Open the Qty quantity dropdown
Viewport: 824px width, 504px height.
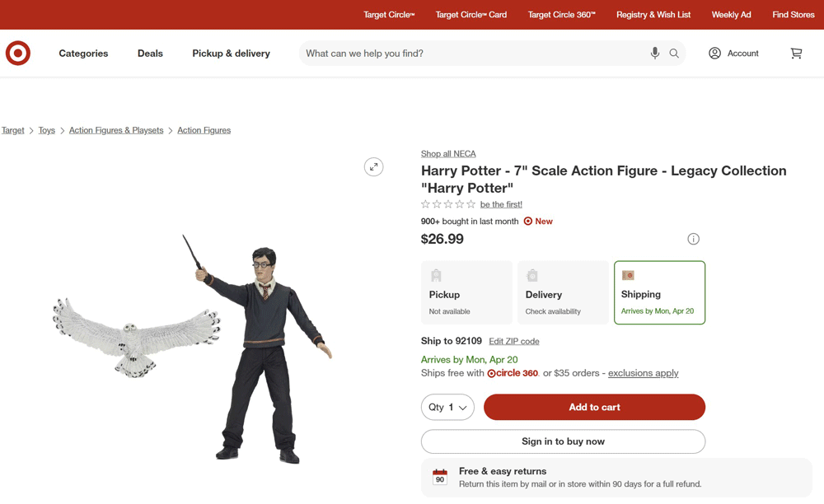447,408
